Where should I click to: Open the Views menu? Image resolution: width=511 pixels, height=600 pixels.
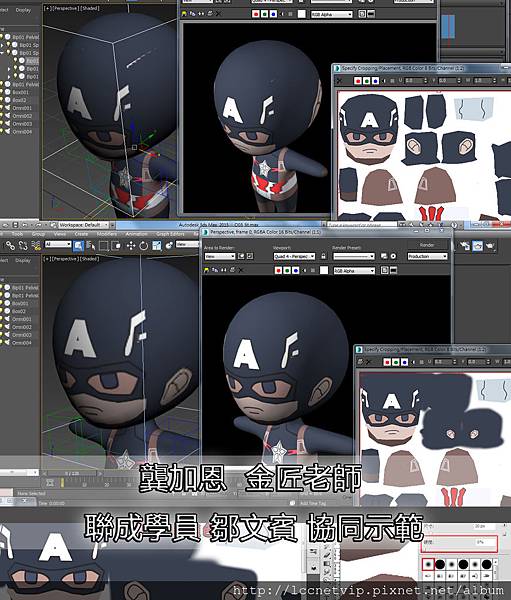click(60, 234)
